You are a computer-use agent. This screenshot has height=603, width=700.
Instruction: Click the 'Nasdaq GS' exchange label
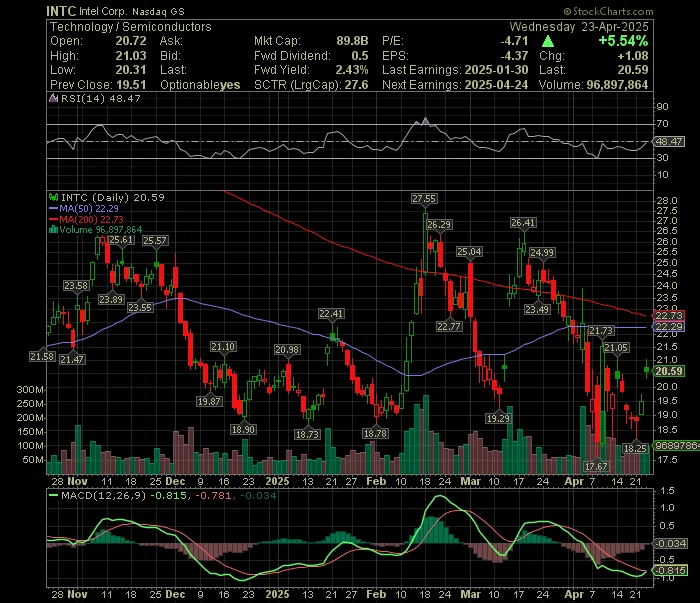tap(158, 12)
